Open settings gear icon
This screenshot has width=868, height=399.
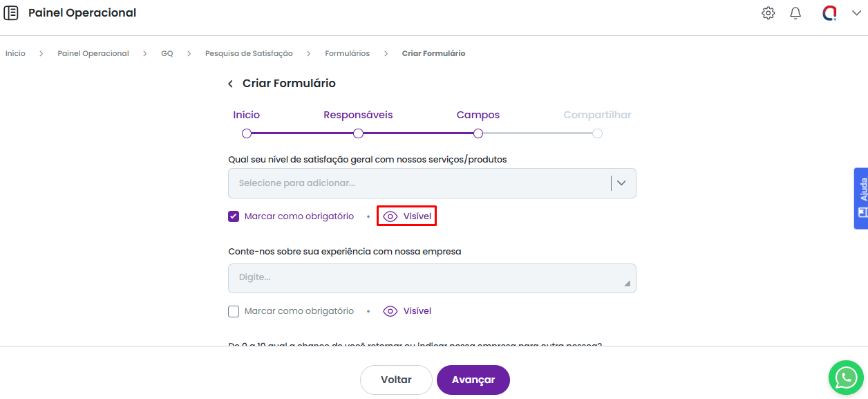(768, 13)
